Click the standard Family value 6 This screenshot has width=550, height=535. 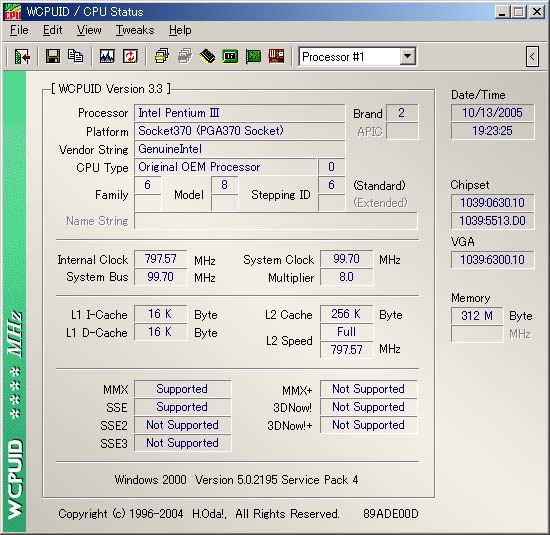coord(148,185)
